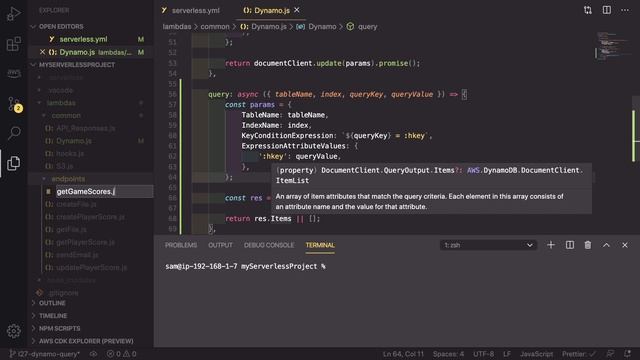Synchronize changes icon in status bar

[93, 354]
